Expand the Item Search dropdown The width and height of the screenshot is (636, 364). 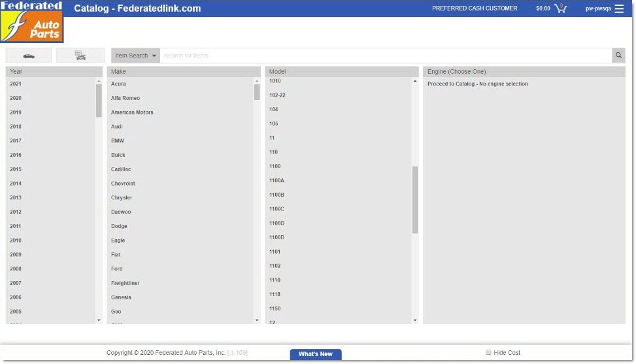point(135,56)
